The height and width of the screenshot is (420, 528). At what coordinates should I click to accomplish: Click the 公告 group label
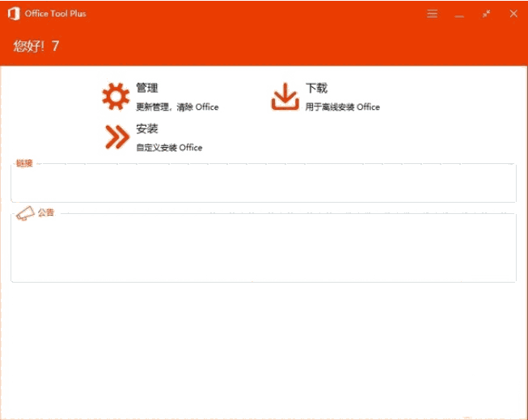[x=46, y=212]
